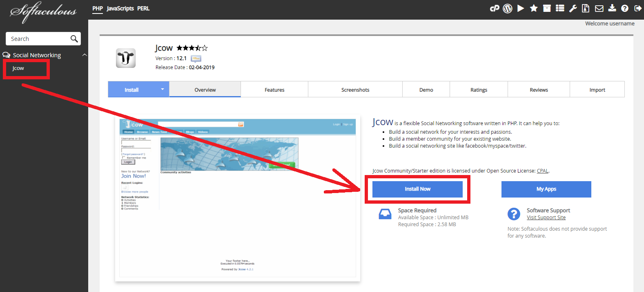
Task: Open the CPAL license link
Action: (542, 171)
